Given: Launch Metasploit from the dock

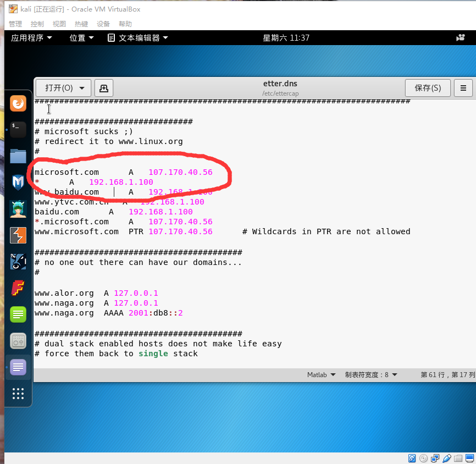Looking at the screenshot, I should (x=18, y=182).
